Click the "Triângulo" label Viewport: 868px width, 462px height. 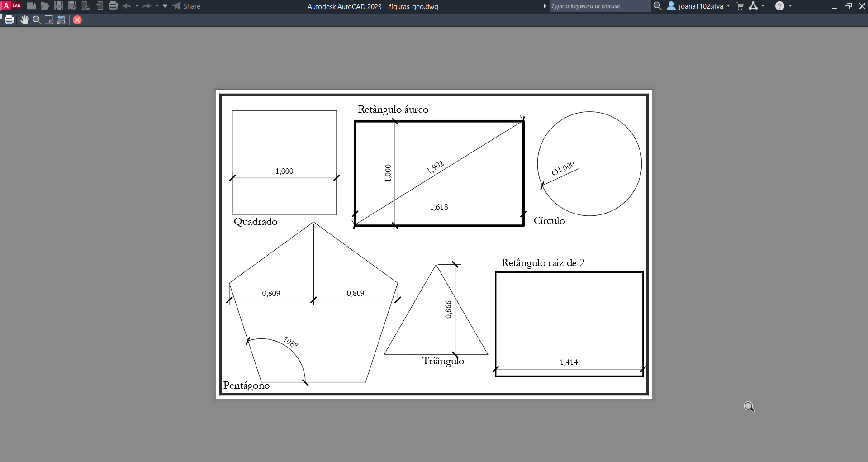click(x=443, y=361)
